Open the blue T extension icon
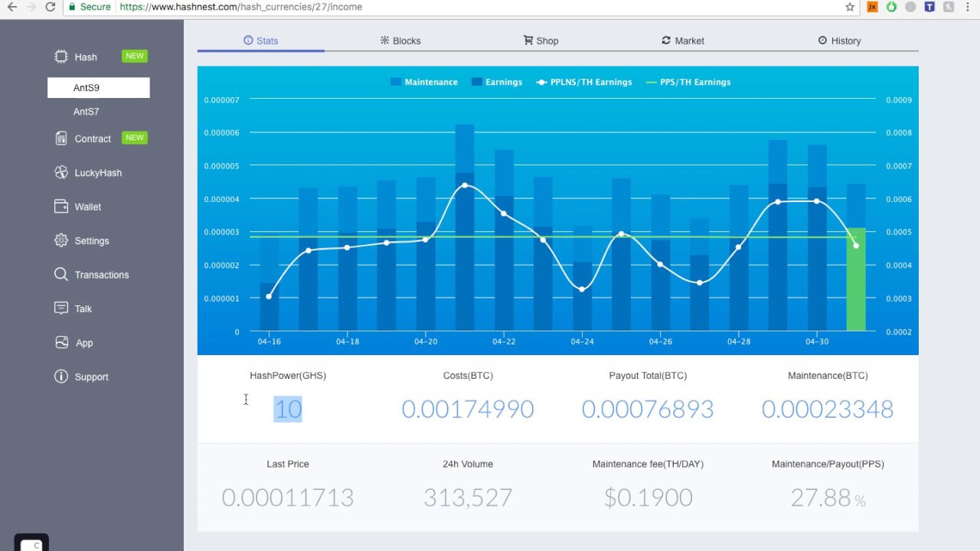Screen dimensions: 980x551 929,7
